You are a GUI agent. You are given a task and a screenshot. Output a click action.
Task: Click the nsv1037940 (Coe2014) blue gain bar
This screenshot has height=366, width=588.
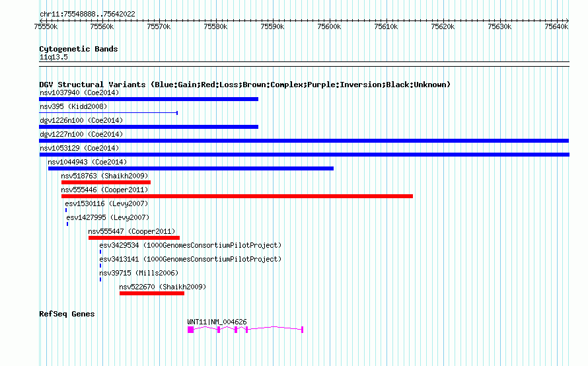tap(149, 99)
